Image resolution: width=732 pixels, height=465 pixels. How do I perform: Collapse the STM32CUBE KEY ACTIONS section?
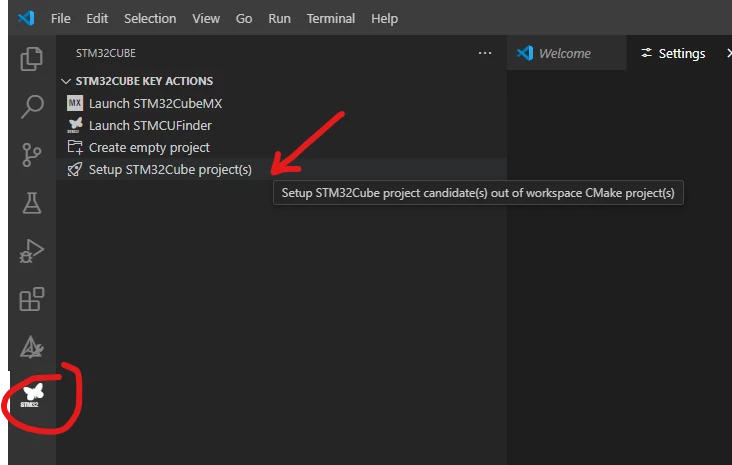pos(66,81)
